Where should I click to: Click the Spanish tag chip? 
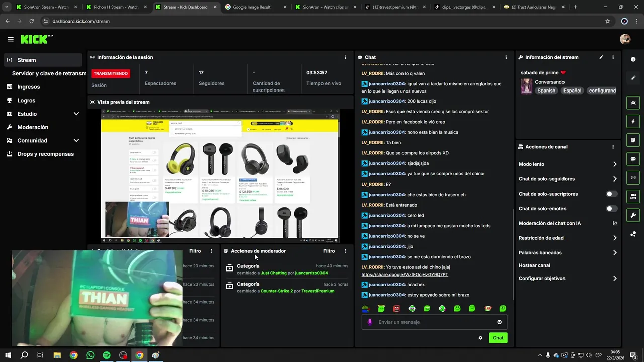point(546,90)
